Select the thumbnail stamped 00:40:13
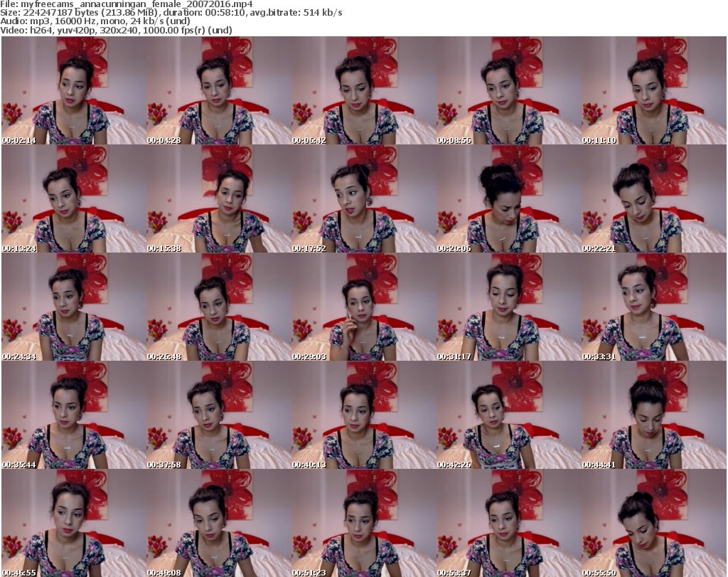 [363, 415]
